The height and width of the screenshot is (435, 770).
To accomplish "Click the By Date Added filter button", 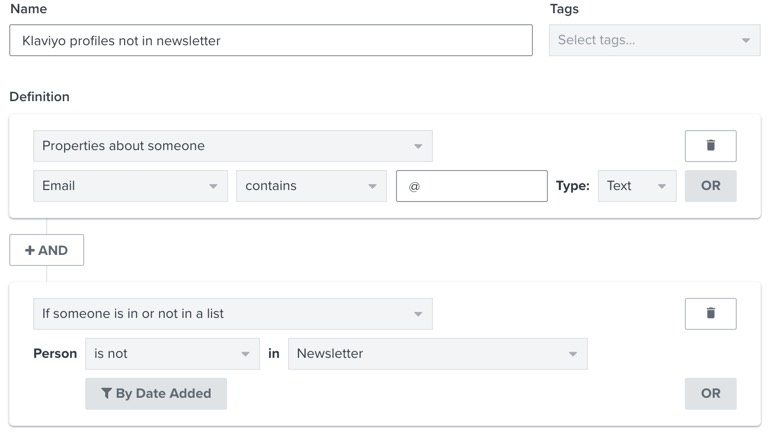I will pos(156,394).
